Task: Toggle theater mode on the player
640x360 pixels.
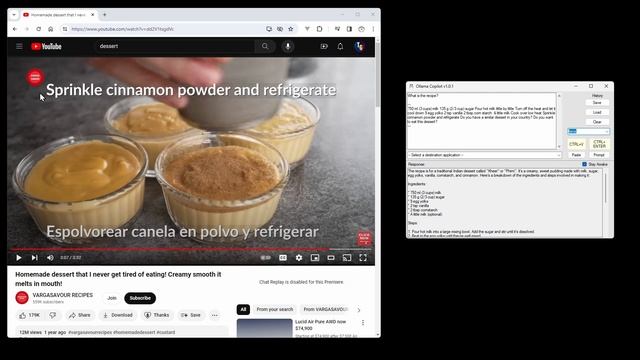Action: coord(331,258)
